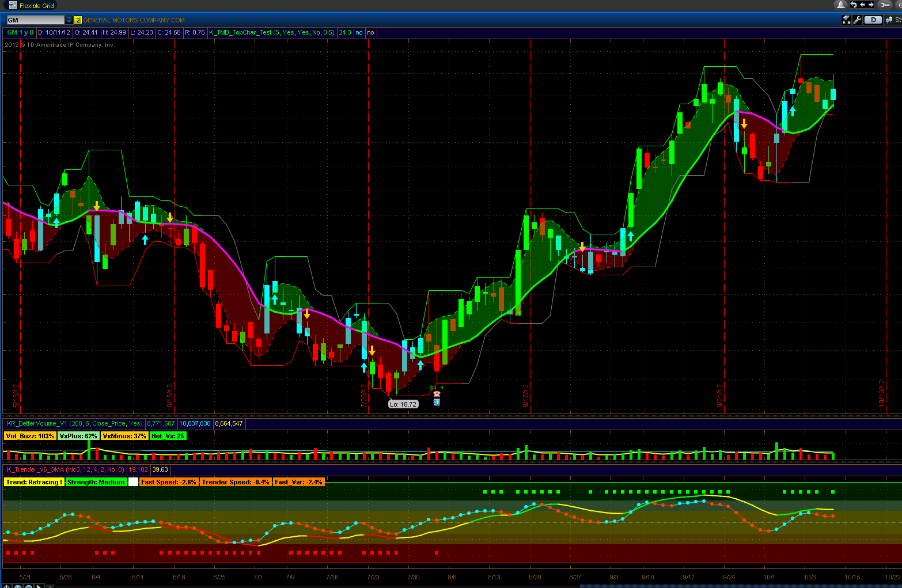Click the Lo: 18.72 price bubble

(x=403, y=404)
